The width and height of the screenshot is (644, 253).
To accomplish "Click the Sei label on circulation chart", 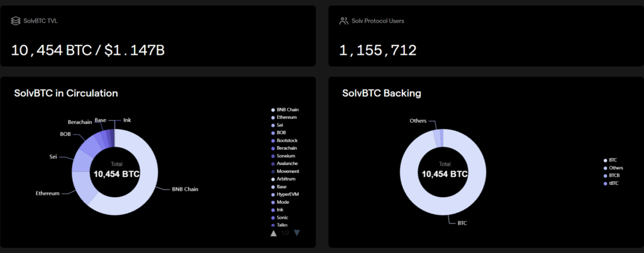I will (x=53, y=156).
